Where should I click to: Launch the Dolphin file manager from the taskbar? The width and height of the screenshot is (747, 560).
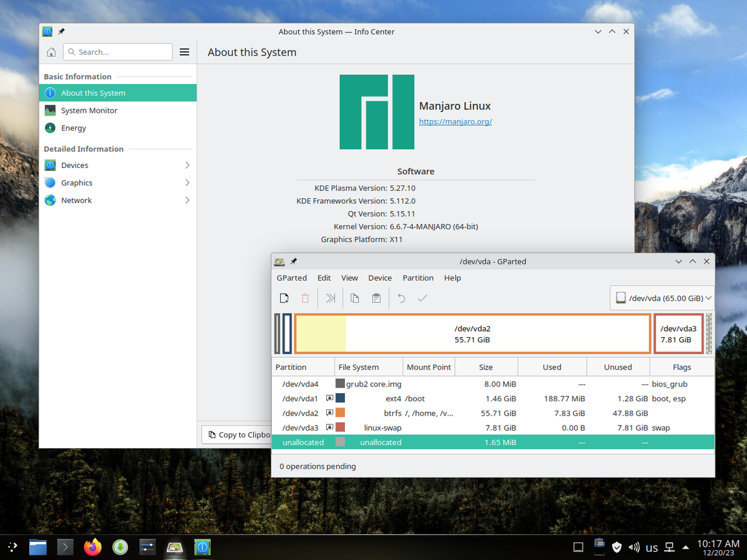point(38,547)
